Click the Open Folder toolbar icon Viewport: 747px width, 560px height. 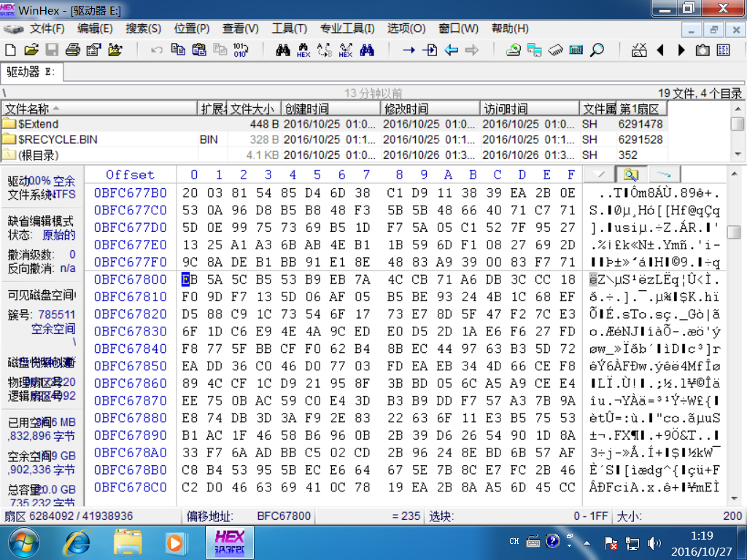pos(115,50)
